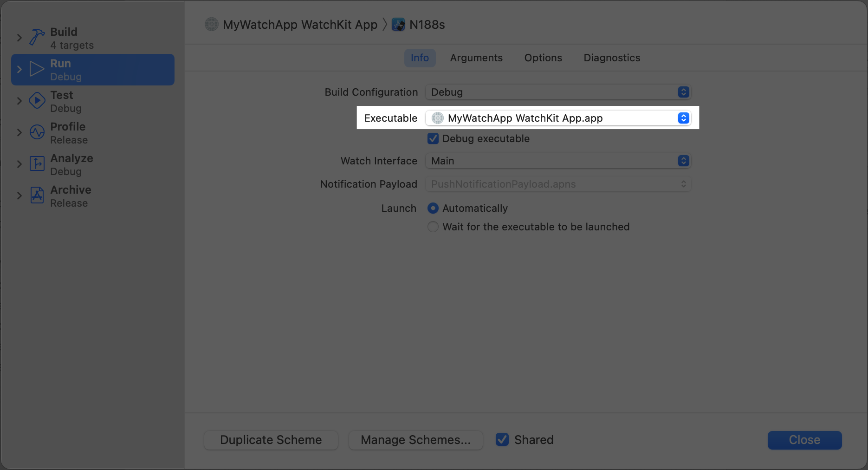This screenshot has width=868, height=470.
Task: Open the Build Configuration dropdown
Action: click(558, 92)
